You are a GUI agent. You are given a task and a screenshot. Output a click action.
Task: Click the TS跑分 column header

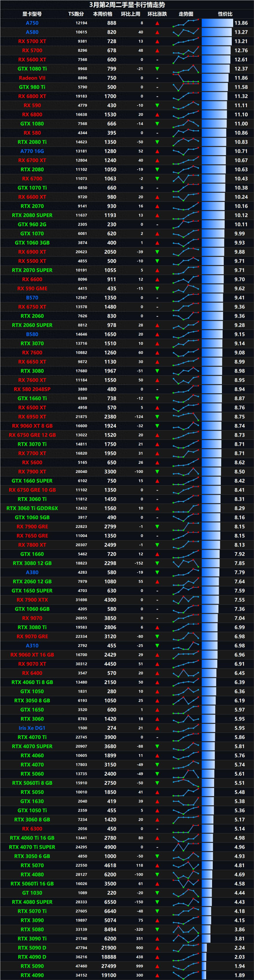pyautogui.click(x=76, y=14)
